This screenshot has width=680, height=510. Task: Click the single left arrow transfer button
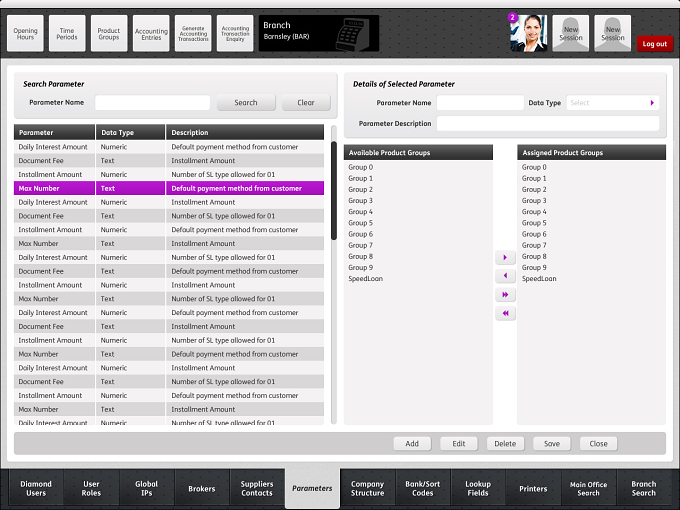(x=505, y=276)
